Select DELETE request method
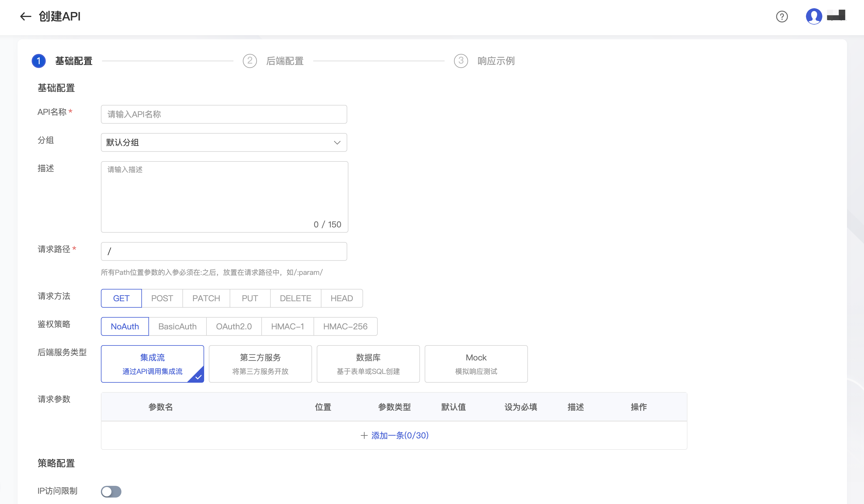The image size is (864, 504). click(296, 298)
